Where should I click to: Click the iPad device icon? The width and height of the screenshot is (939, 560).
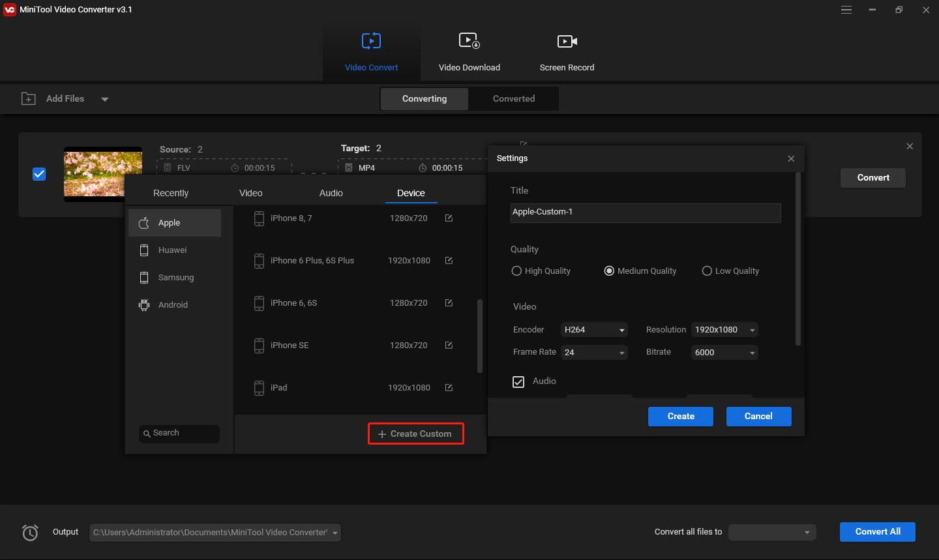(x=259, y=388)
